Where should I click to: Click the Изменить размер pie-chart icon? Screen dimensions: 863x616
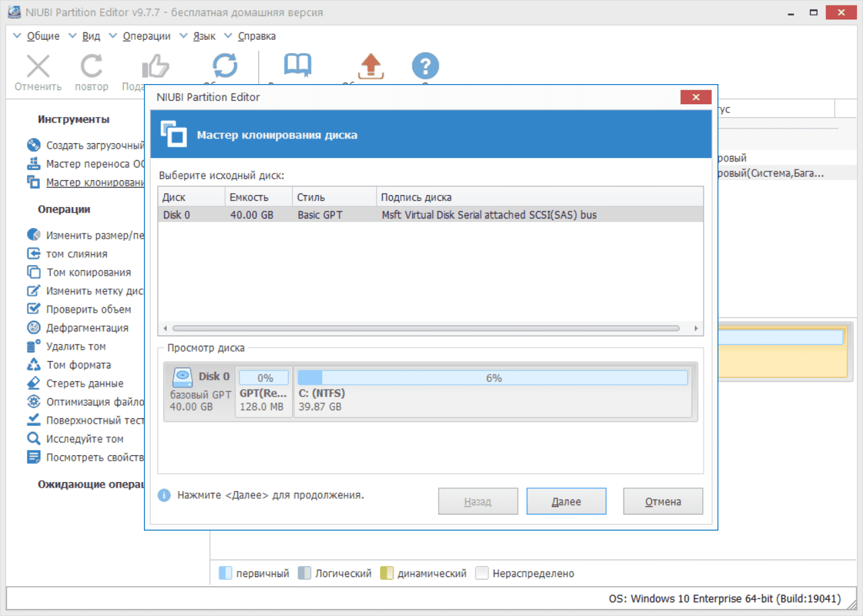[34, 235]
